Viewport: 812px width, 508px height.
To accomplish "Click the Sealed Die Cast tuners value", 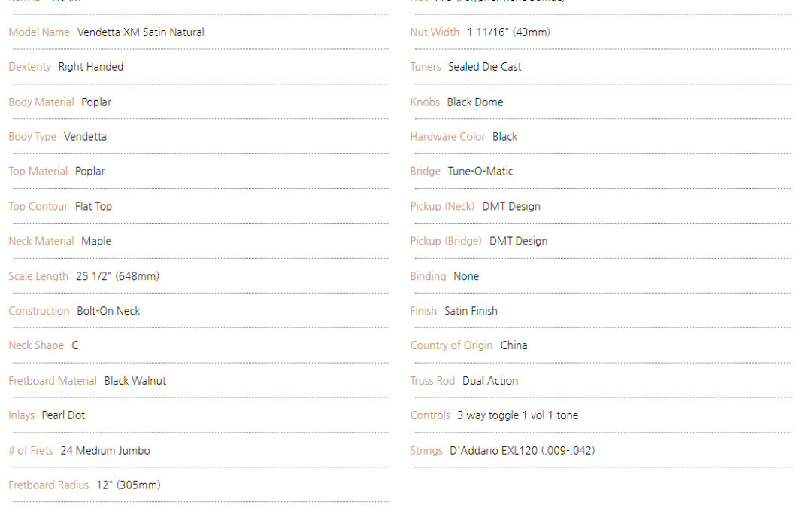I will coord(485,67).
